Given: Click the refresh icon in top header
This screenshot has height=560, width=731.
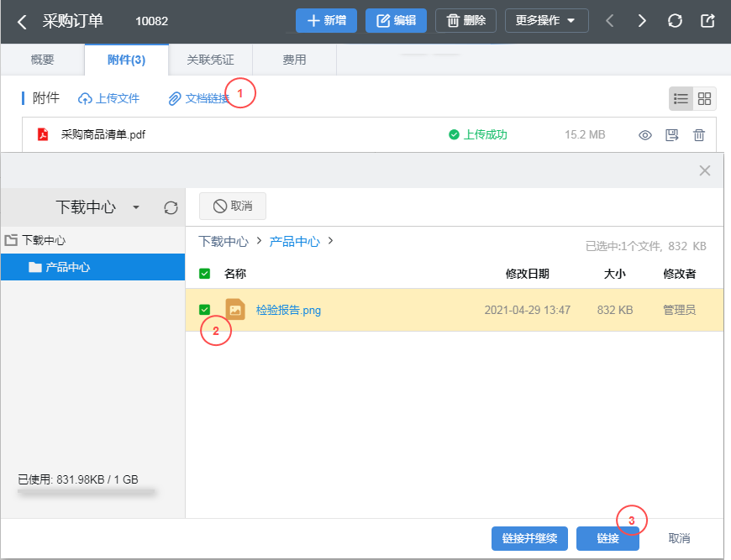Looking at the screenshot, I should tap(675, 21).
